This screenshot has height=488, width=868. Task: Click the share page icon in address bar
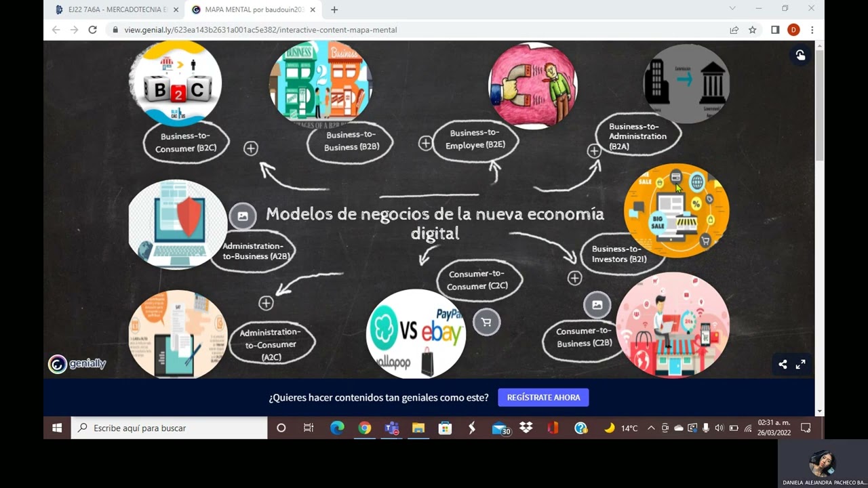point(734,30)
